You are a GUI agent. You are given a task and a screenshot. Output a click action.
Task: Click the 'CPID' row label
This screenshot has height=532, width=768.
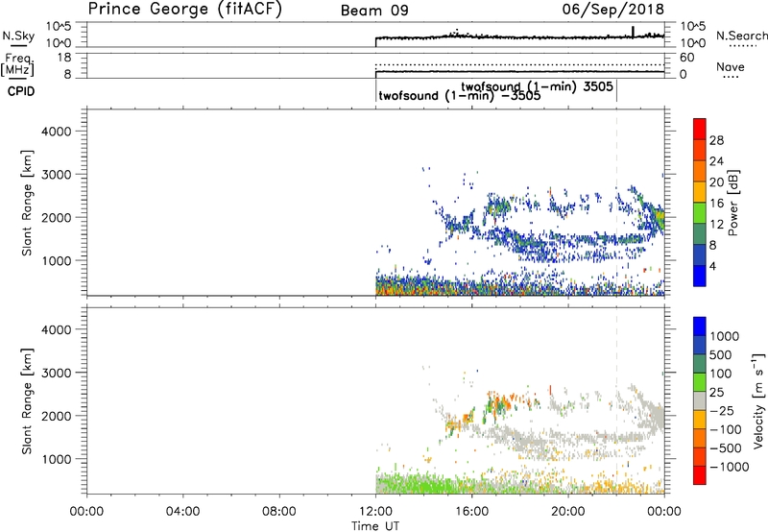21,91
